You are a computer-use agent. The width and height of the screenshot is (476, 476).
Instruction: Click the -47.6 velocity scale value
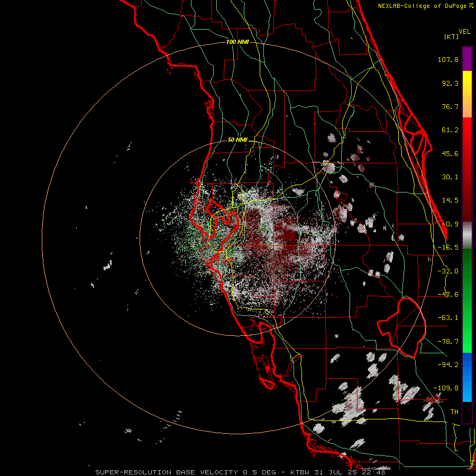448,295
